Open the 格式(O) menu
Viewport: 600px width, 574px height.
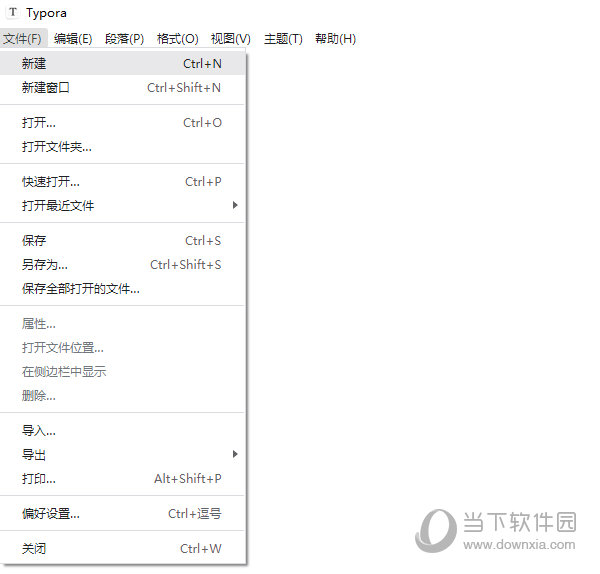(178, 39)
